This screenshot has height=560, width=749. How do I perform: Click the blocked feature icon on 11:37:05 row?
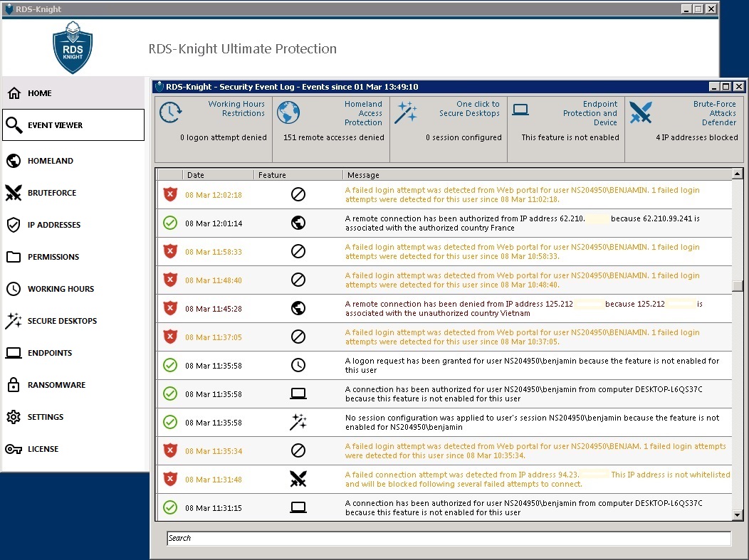(x=298, y=337)
